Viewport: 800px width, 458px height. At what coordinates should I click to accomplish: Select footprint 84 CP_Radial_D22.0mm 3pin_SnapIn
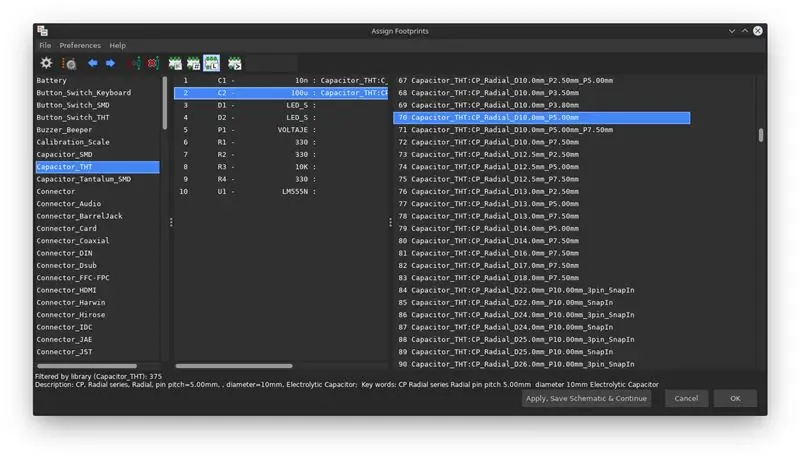click(x=541, y=290)
